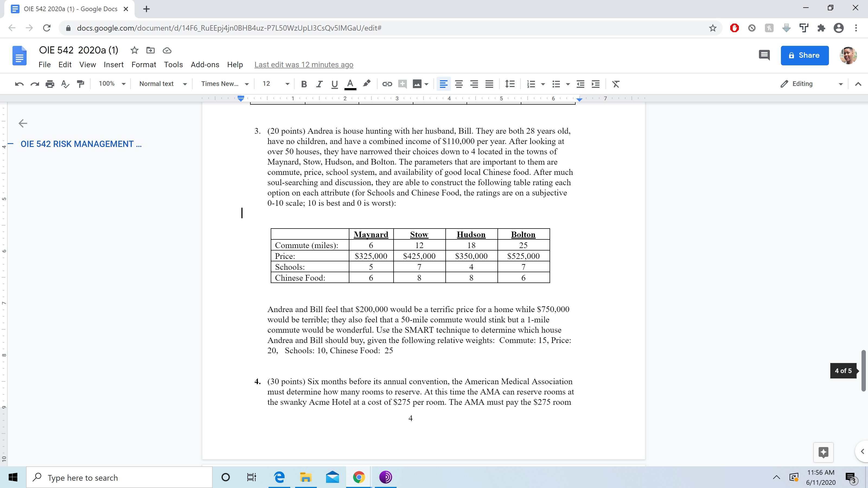The image size is (868, 488).
Task: Click the Last edit was 12 minutes ago link
Action: point(304,64)
